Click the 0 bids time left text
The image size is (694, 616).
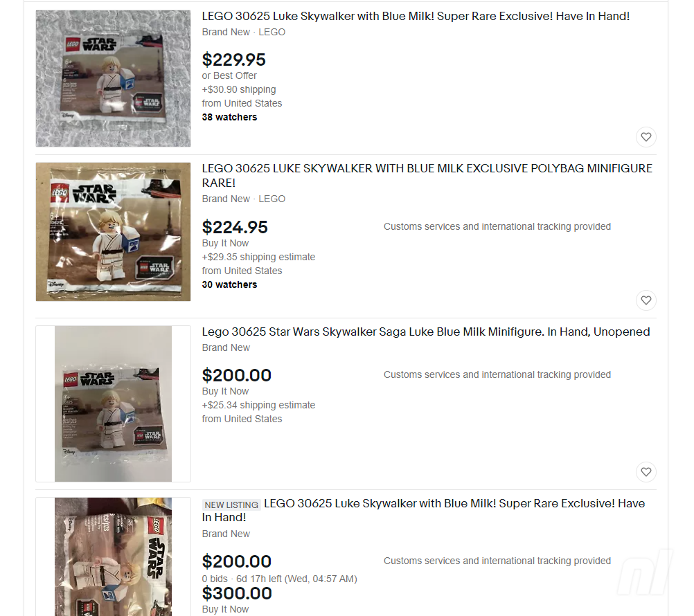click(279, 579)
